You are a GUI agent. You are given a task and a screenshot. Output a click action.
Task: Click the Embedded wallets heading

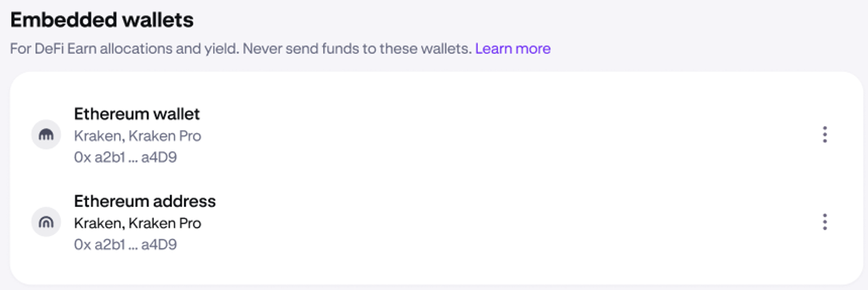(102, 20)
